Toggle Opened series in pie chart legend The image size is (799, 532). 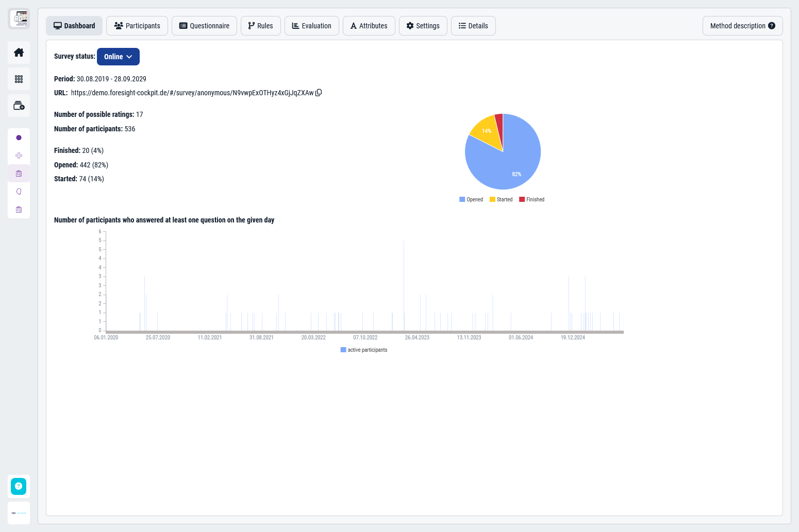(471, 200)
